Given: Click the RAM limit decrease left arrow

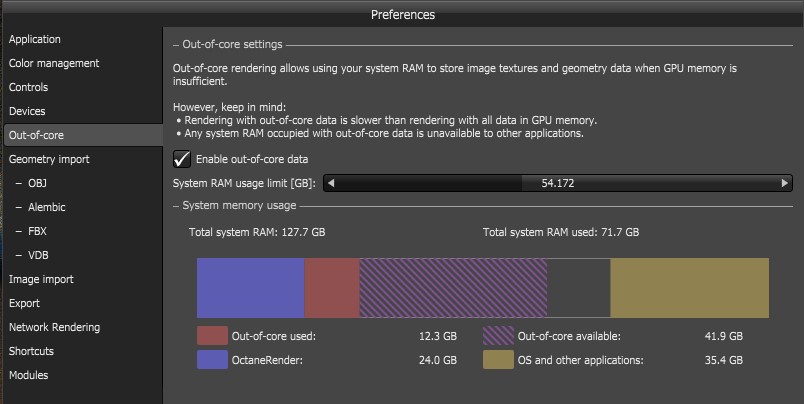Looking at the screenshot, I should (331, 183).
